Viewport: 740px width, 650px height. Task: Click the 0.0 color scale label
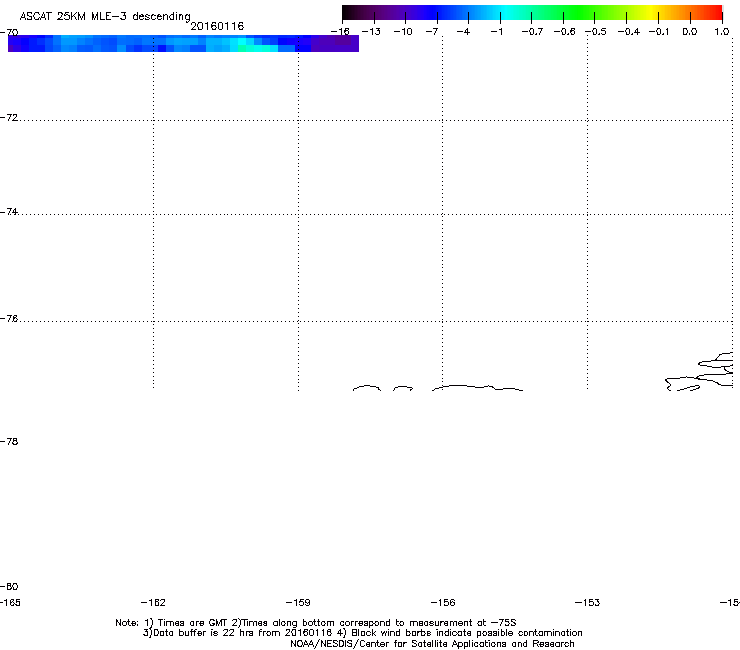tap(690, 32)
